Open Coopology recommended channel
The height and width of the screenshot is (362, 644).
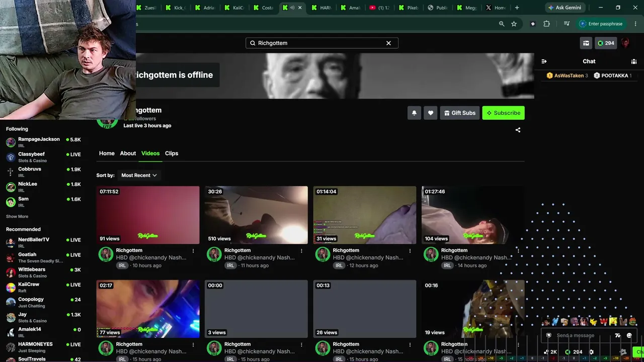(x=43, y=303)
